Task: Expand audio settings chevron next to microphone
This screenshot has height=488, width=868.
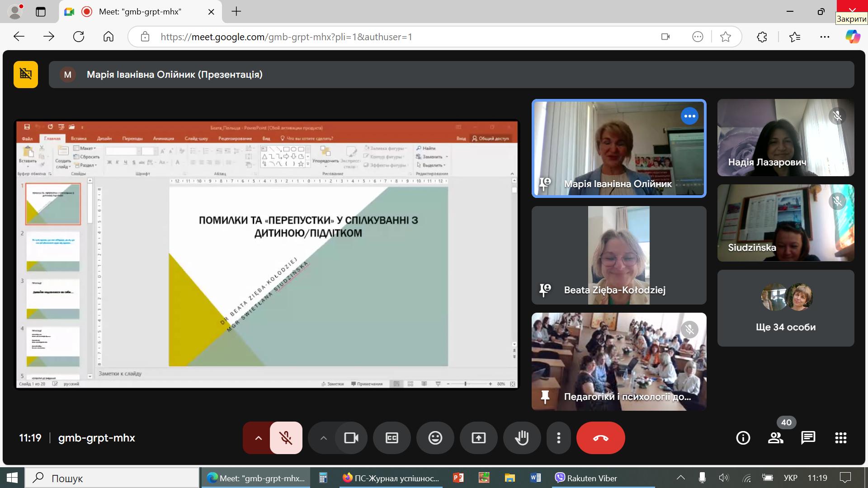Action: (x=258, y=438)
